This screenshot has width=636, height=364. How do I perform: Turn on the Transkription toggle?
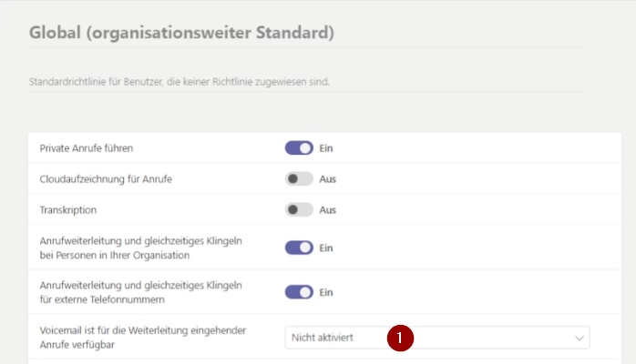[x=299, y=209]
